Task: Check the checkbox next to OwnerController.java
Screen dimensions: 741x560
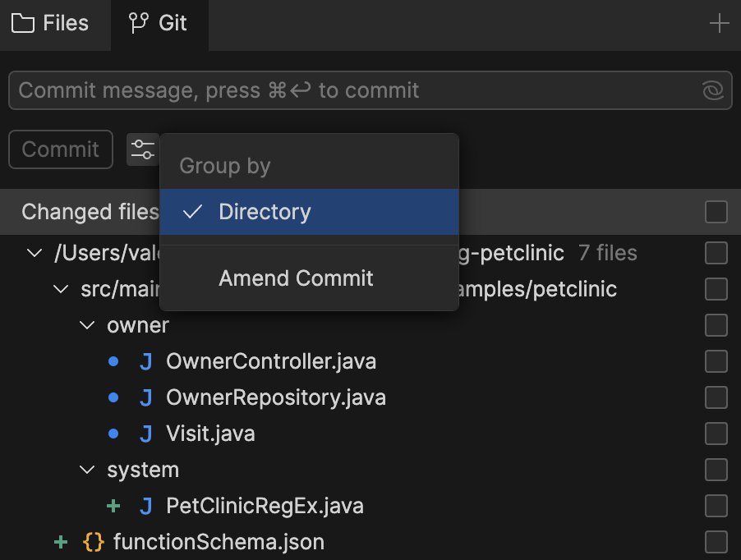Action: (716, 361)
